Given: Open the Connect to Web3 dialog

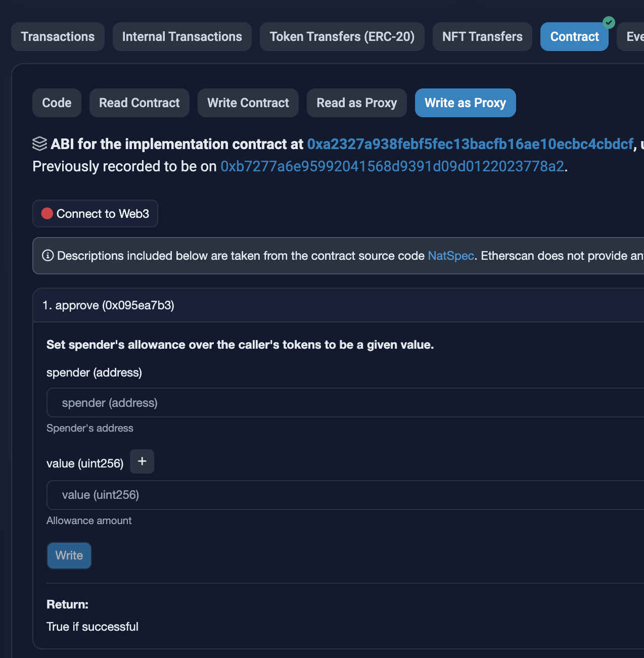Looking at the screenshot, I should click(95, 213).
